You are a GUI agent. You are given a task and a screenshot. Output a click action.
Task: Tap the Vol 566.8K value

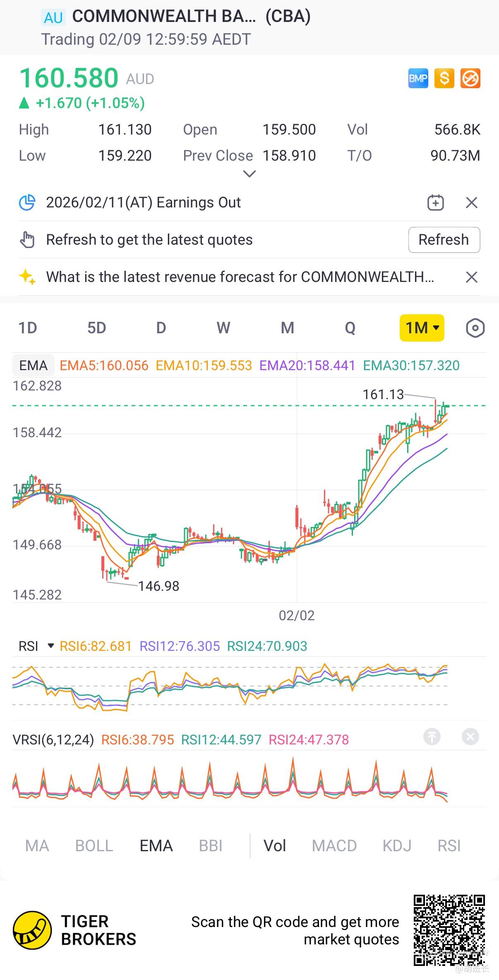point(457,130)
